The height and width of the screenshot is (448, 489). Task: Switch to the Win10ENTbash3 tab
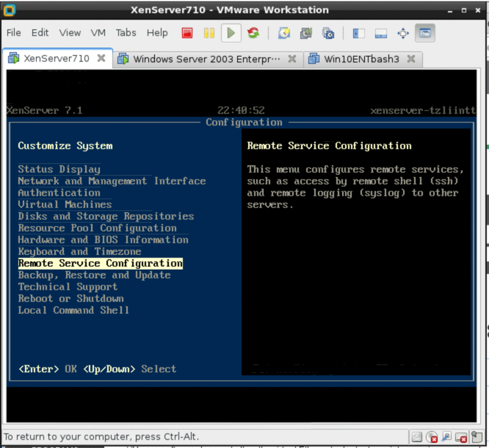362,59
